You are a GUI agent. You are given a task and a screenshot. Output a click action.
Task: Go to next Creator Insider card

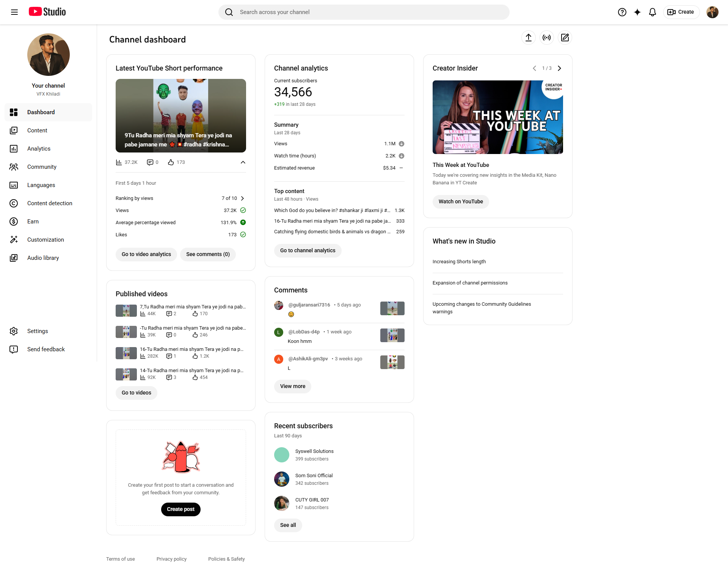[x=559, y=68]
